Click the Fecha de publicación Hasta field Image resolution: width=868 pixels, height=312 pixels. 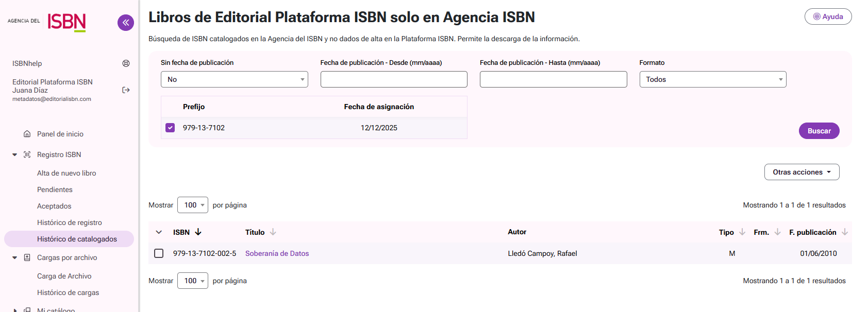pyautogui.click(x=554, y=79)
